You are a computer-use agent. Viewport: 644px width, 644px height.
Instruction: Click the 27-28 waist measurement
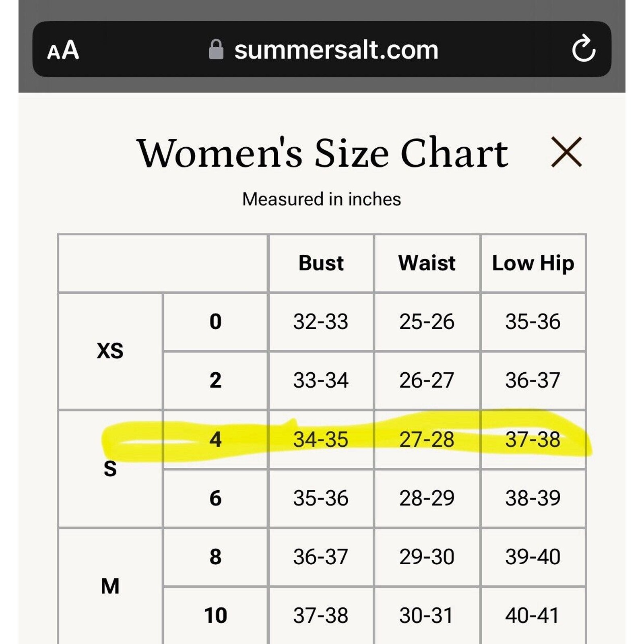click(x=427, y=440)
